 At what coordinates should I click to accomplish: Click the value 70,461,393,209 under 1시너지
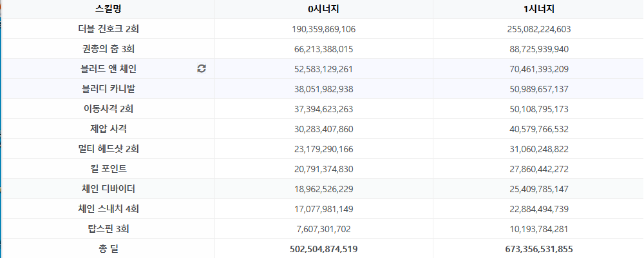(x=539, y=69)
